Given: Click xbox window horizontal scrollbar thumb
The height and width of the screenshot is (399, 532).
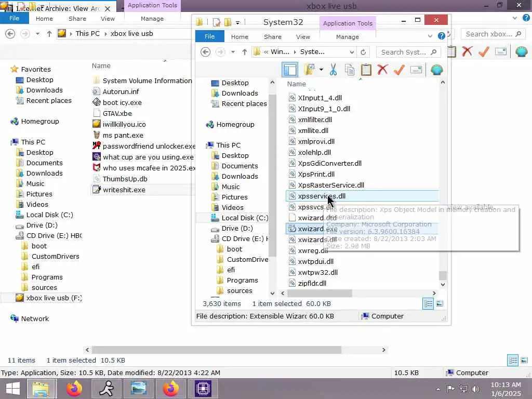Looking at the screenshot, I should [x=217, y=350].
